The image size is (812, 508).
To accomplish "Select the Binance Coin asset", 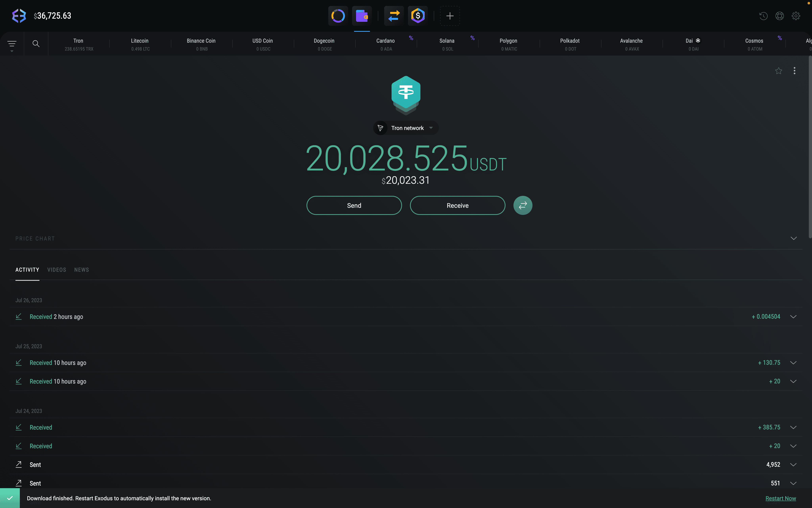I will [x=202, y=44].
